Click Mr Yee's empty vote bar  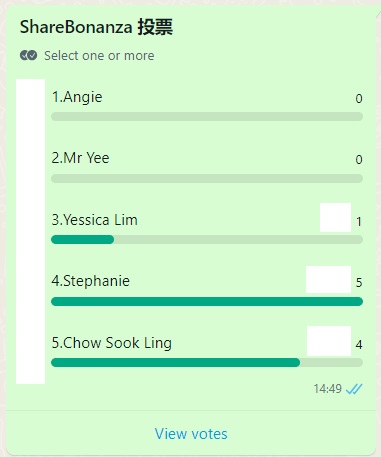point(207,178)
